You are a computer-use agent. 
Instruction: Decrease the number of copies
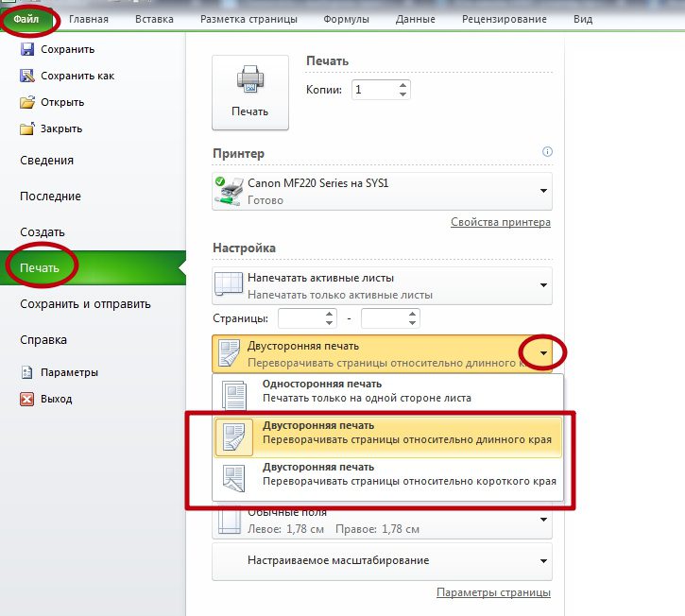(402, 94)
